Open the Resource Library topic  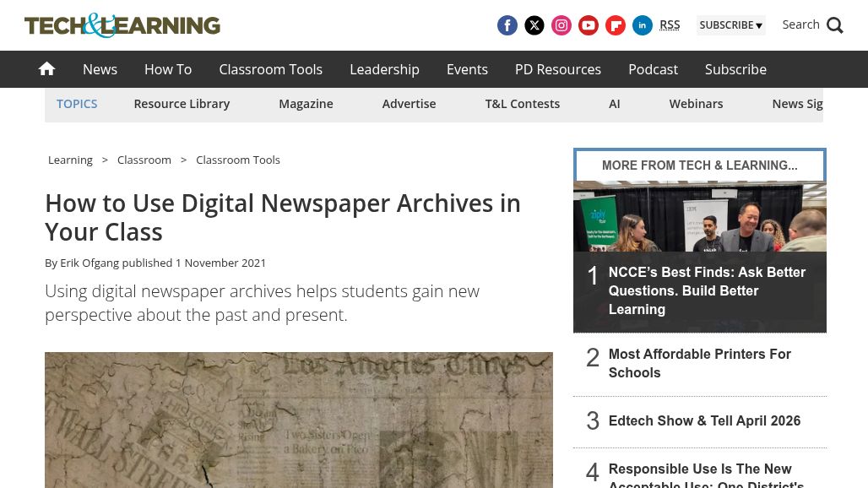[182, 104]
